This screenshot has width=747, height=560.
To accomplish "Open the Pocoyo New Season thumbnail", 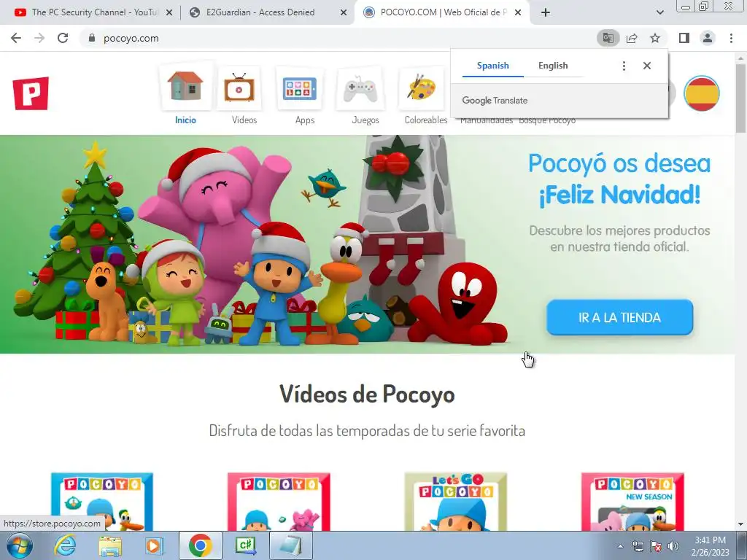I will click(632, 502).
